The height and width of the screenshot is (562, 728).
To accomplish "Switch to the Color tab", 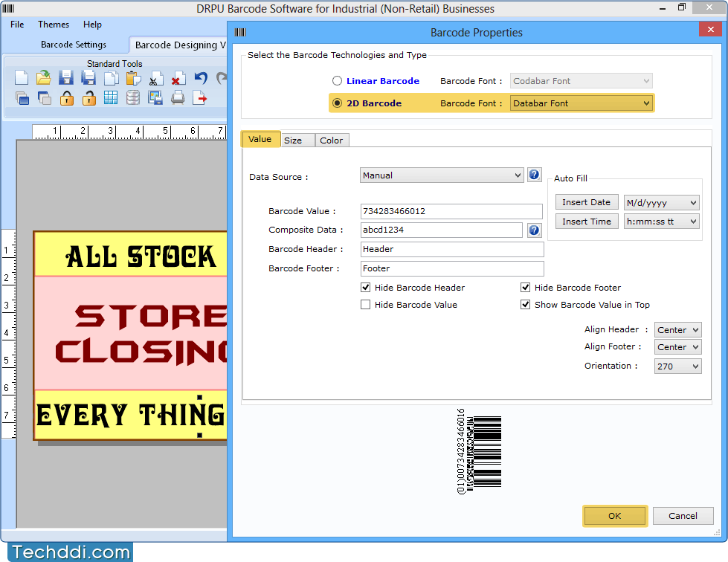I will pos(332,140).
